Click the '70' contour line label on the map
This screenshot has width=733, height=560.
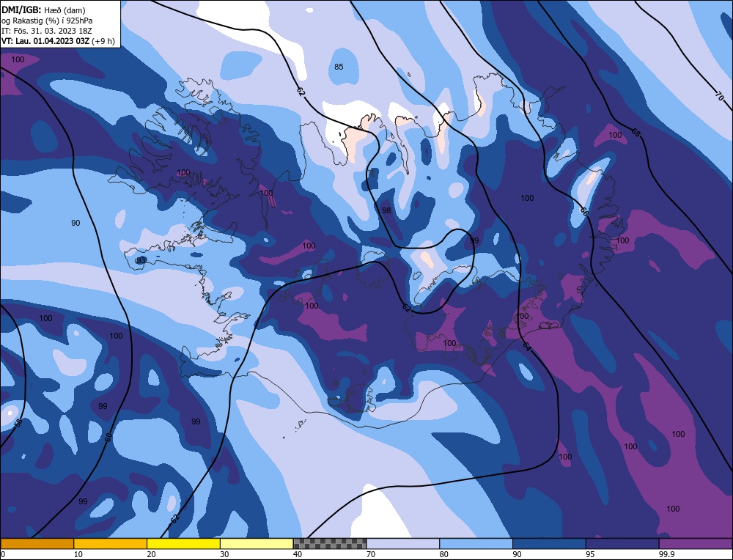pyautogui.click(x=720, y=97)
